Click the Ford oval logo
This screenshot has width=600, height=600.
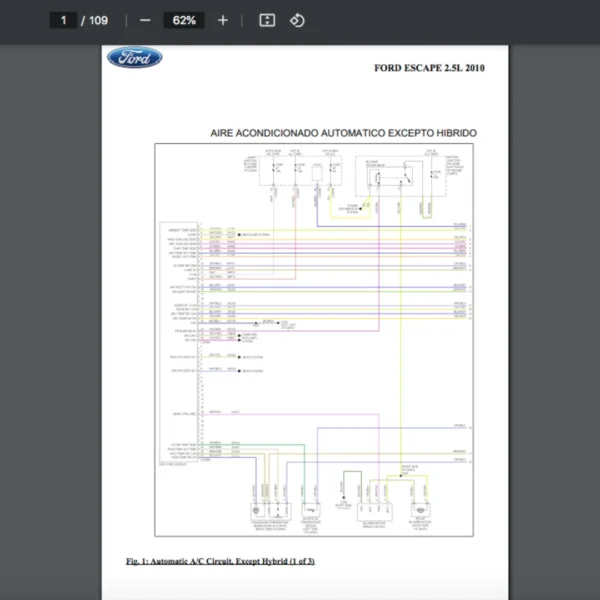coord(134,58)
